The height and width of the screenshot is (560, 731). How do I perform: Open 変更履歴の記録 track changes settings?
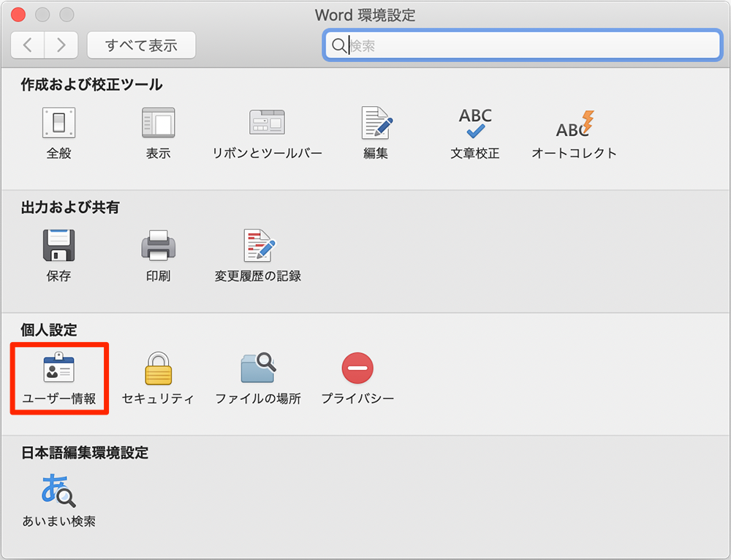[258, 256]
